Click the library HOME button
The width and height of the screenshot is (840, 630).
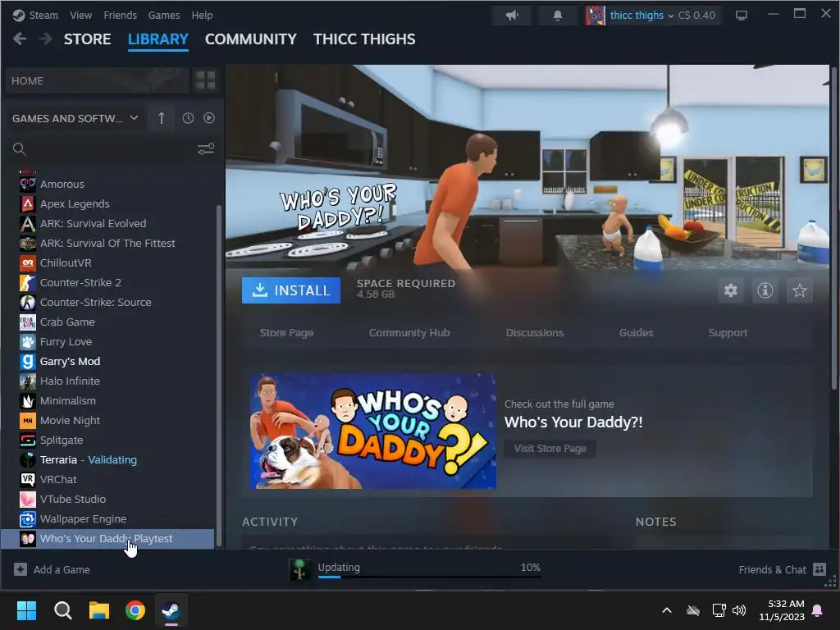(97, 80)
